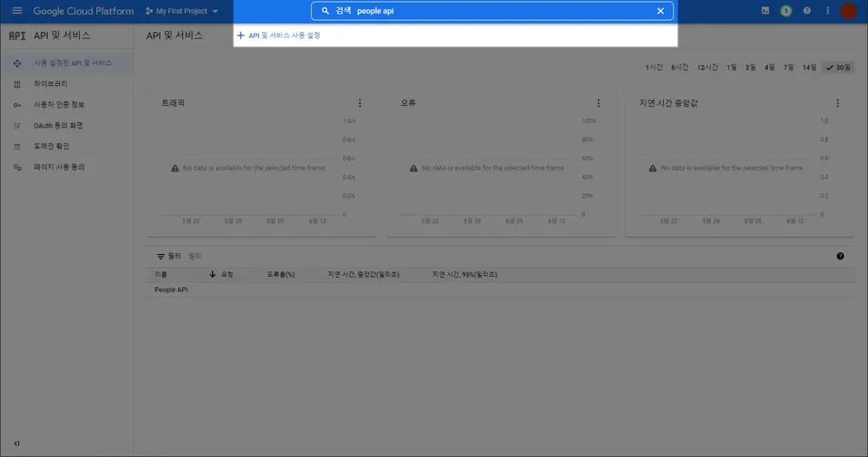Image resolution: width=868 pixels, height=457 pixels.
Task: Click the 트래픽 chart warning icon
Action: coord(175,168)
